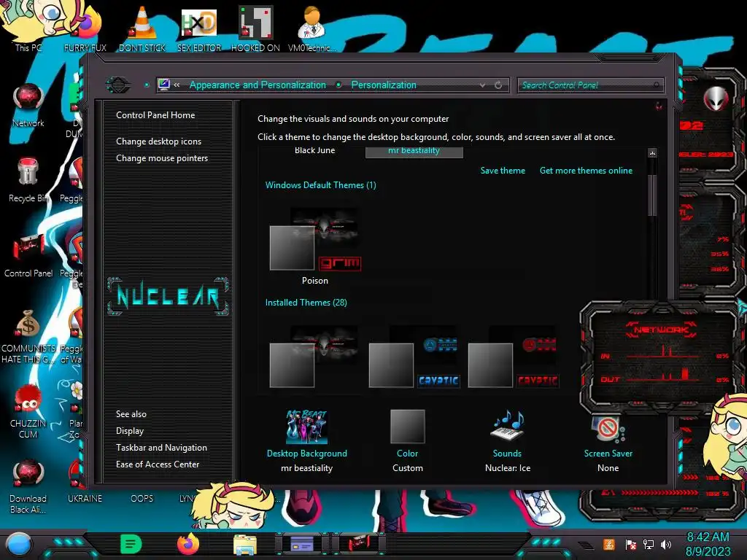
Task: Click Windows Default Themes (1) heading
Action: [321, 185]
